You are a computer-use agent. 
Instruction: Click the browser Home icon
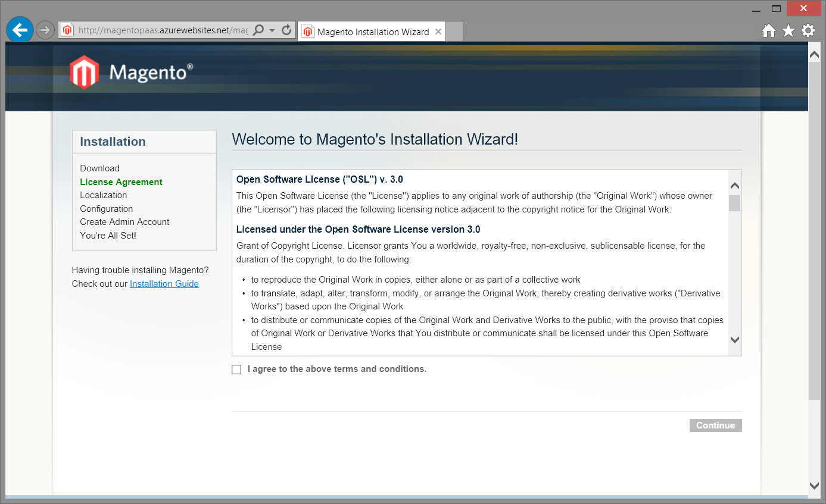coord(769,30)
